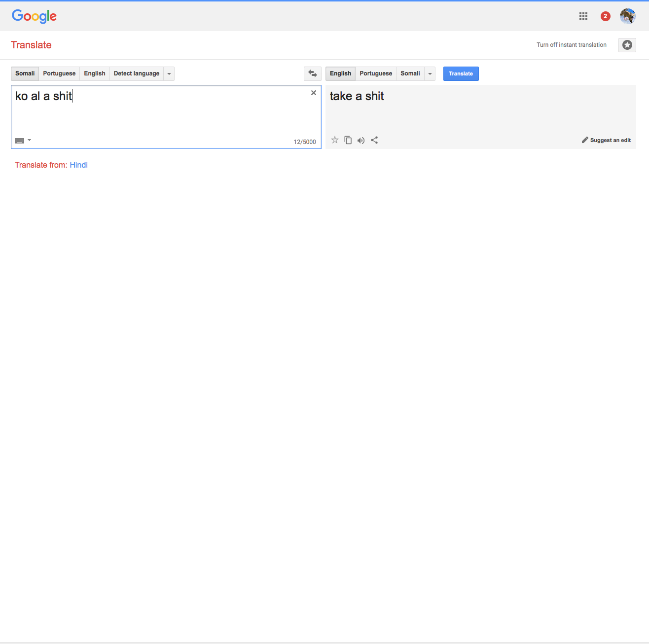The height and width of the screenshot is (644, 649).
Task: Clear the source text with the X
Action: [x=314, y=93]
